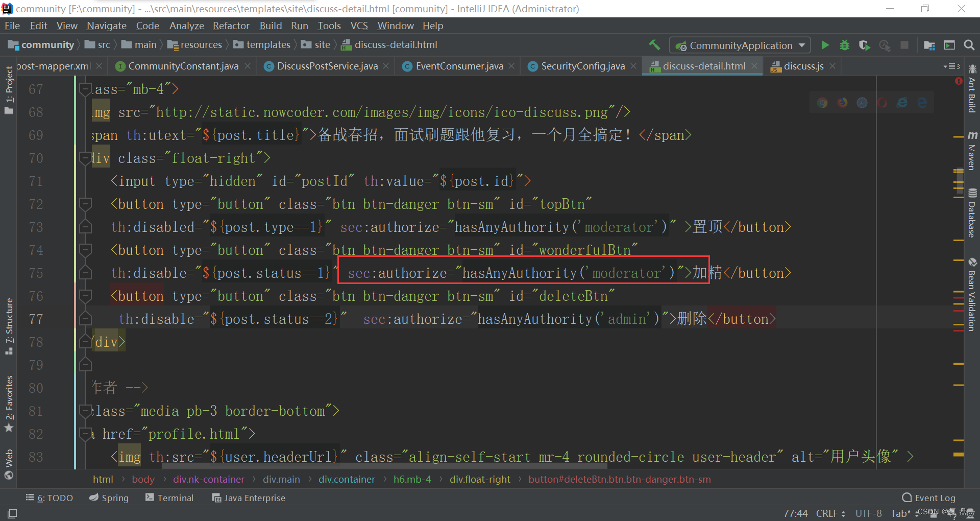Open preview in Opera browser icon
980x521 pixels.
coord(882,103)
